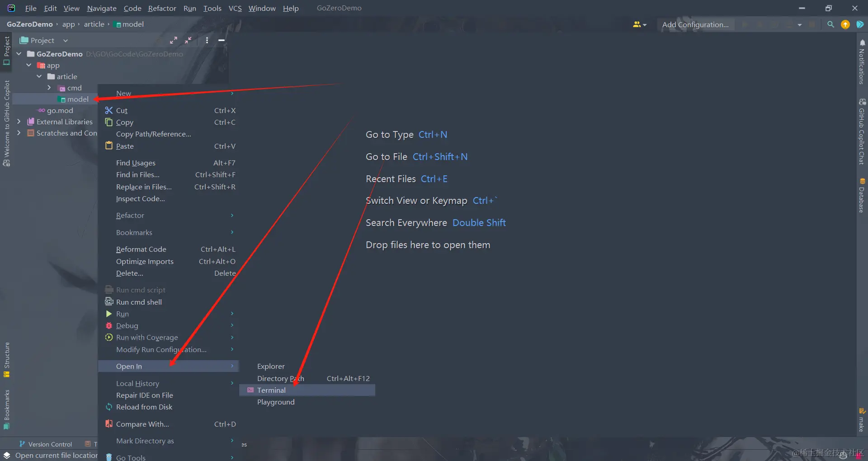Open Local History submenu

click(168, 383)
